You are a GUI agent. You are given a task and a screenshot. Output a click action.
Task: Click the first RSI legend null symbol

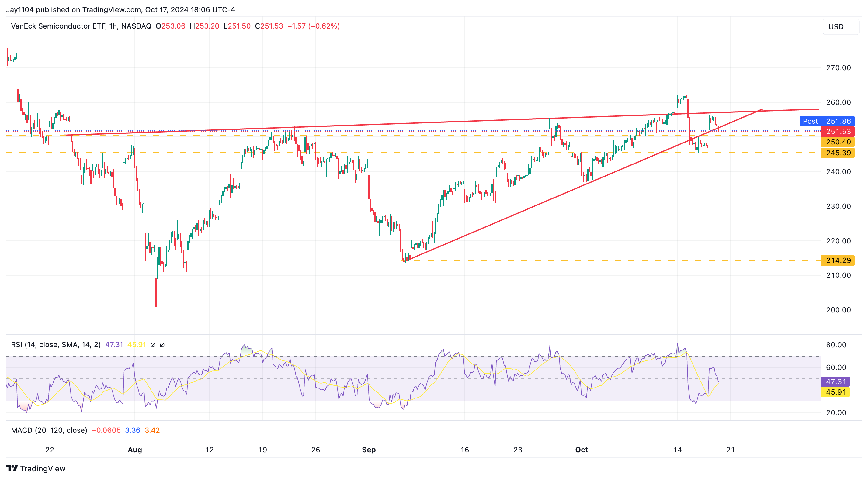[153, 345]
